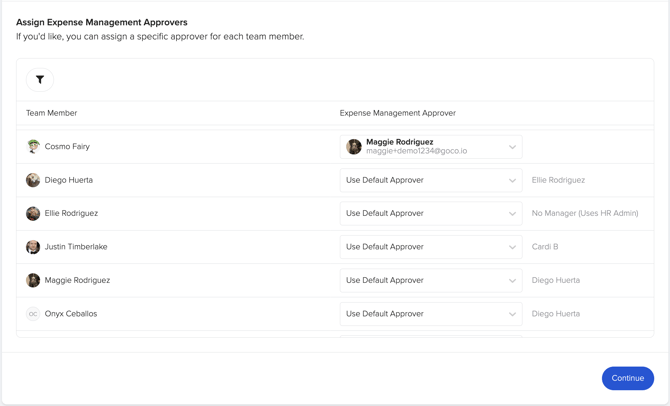Open approver dropdown for Cosmo Fairy
This screenshot has height=406, width=670.
(x=431, y=147)
